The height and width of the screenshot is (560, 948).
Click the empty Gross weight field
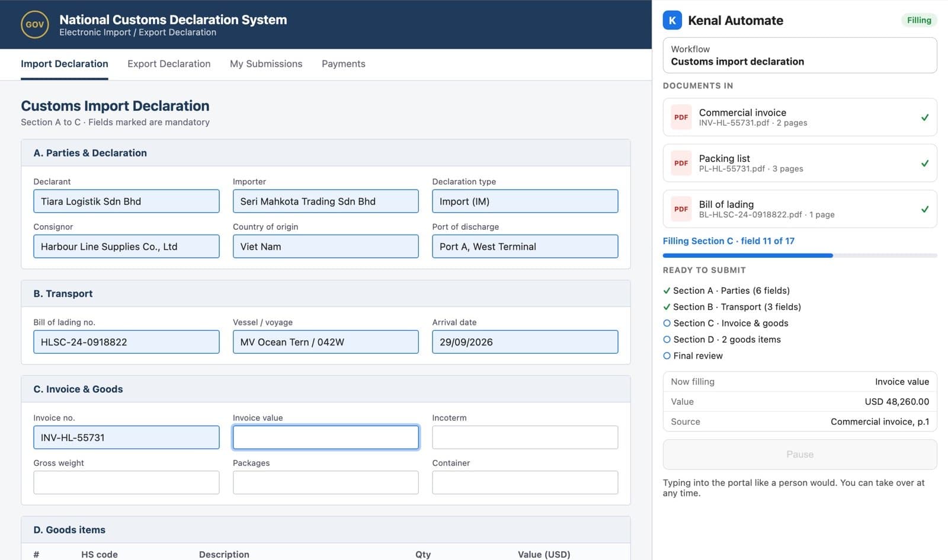pos(126,482)
